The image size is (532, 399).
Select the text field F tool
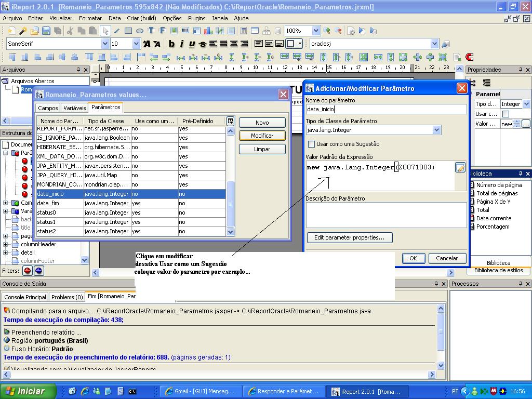point(162,31)
